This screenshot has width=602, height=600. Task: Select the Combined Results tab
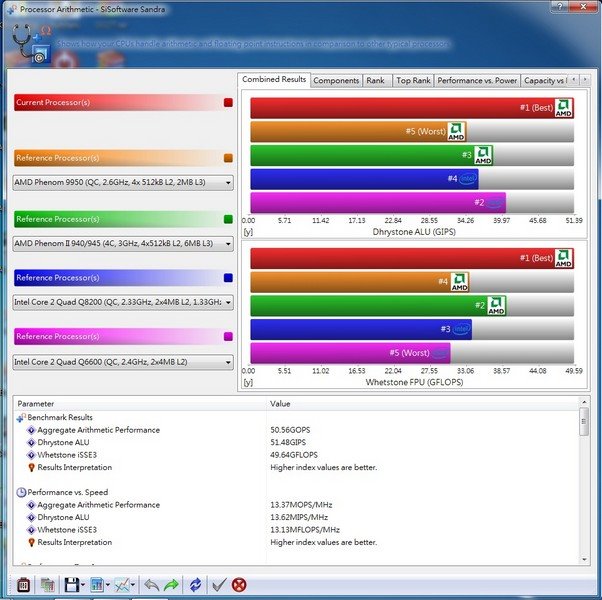[274, 79]
